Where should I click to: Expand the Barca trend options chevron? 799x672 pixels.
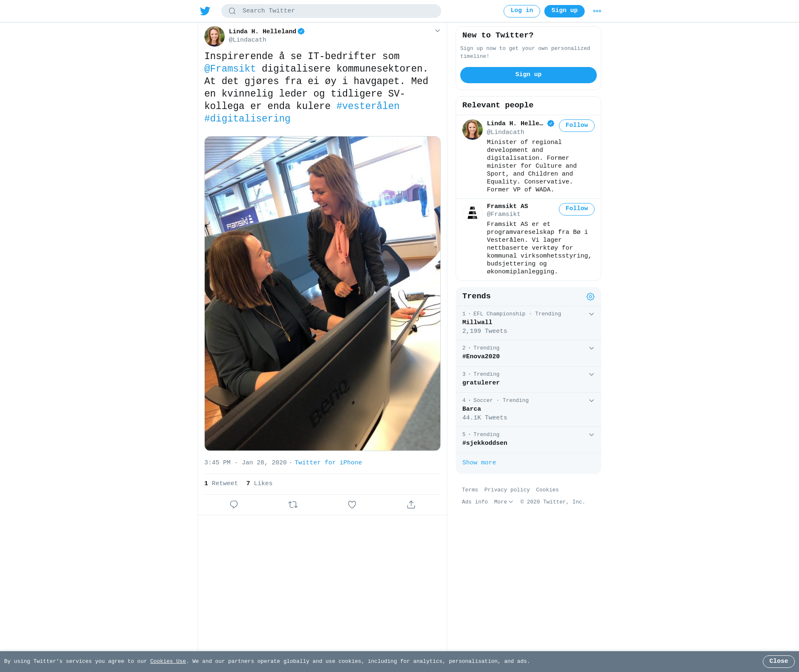coord(591,401)
